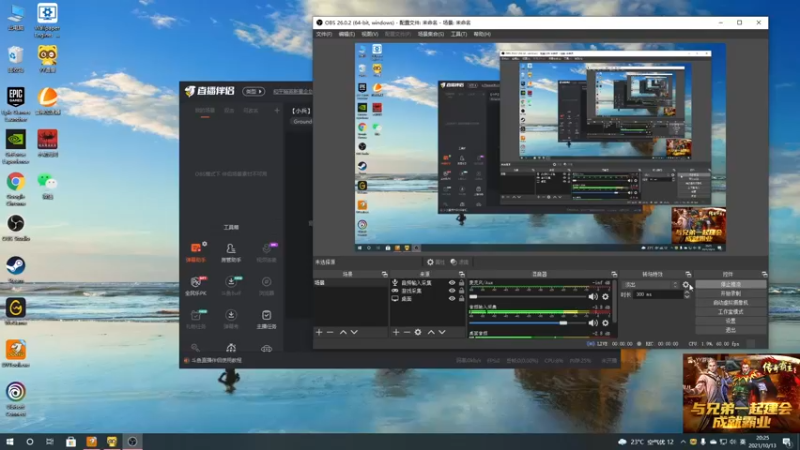The image size is (800, 450).
Task: Click the 启动虚拟摄像机 button in OBS Controls
Action: point(731,303)
